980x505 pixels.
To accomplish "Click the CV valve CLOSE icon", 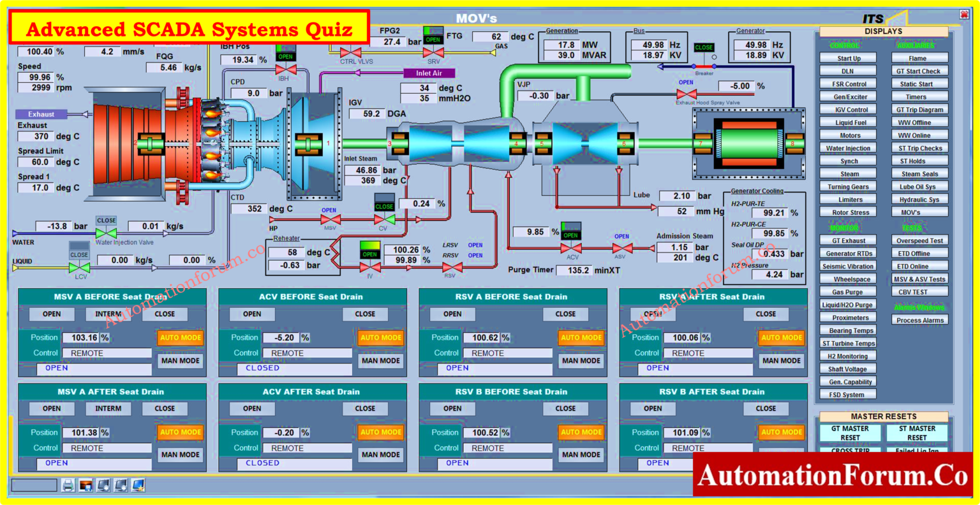I will click(x=383, y=205).
